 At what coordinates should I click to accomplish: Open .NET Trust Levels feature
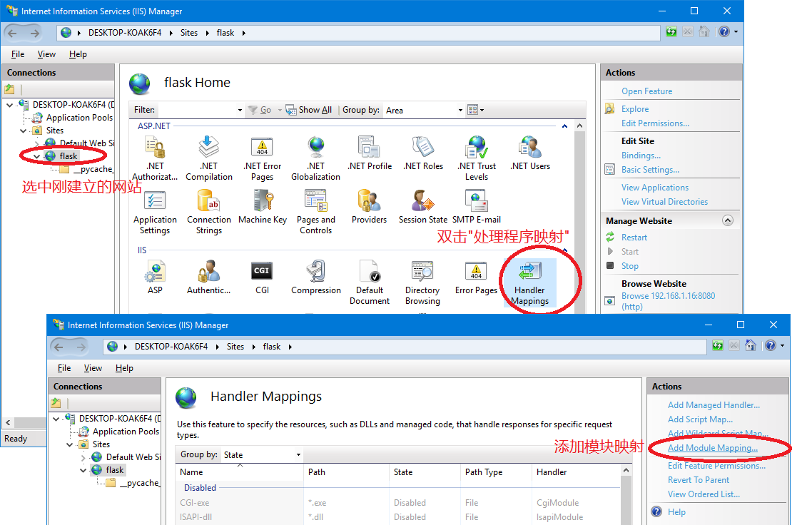point(477,158)
